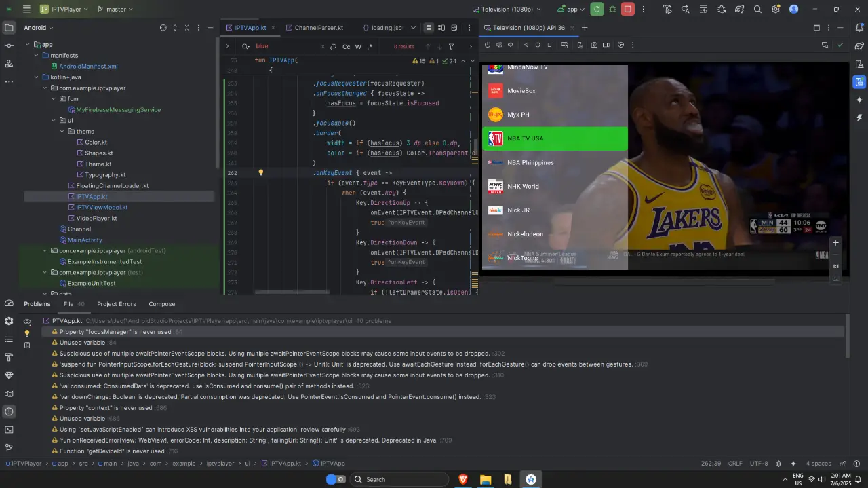This screenshot has width=868, height=488.
Task: Click emulator Home circle button
Action: coord(538,45)
